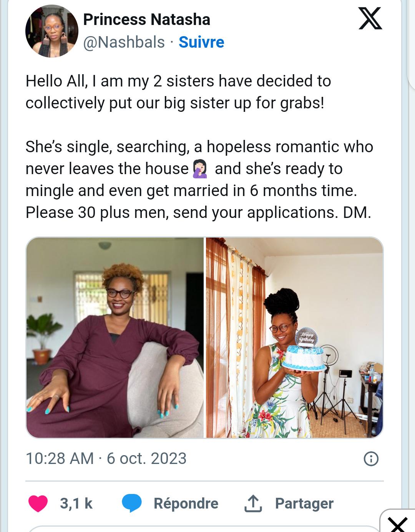Viewport: 415px width, 532px height.
Task: Click the 10:28 AM · 6 oct. 2023 timestamp
Action: point(106,459)
